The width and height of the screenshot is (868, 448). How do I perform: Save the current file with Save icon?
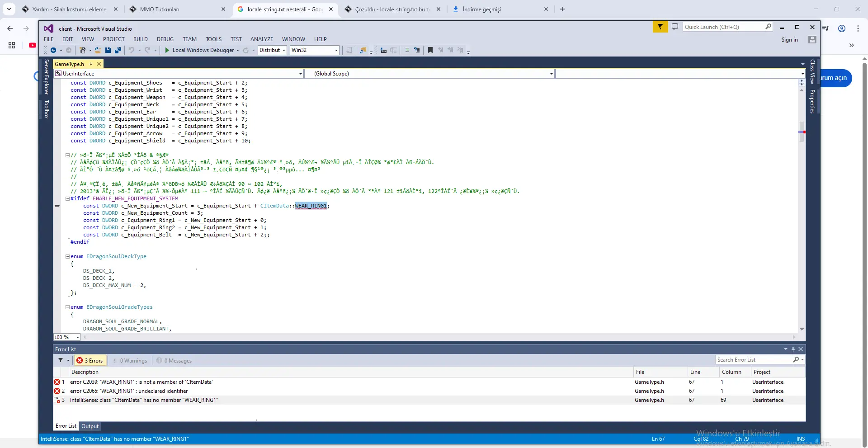pyautogui.click(x=108, y=50)
